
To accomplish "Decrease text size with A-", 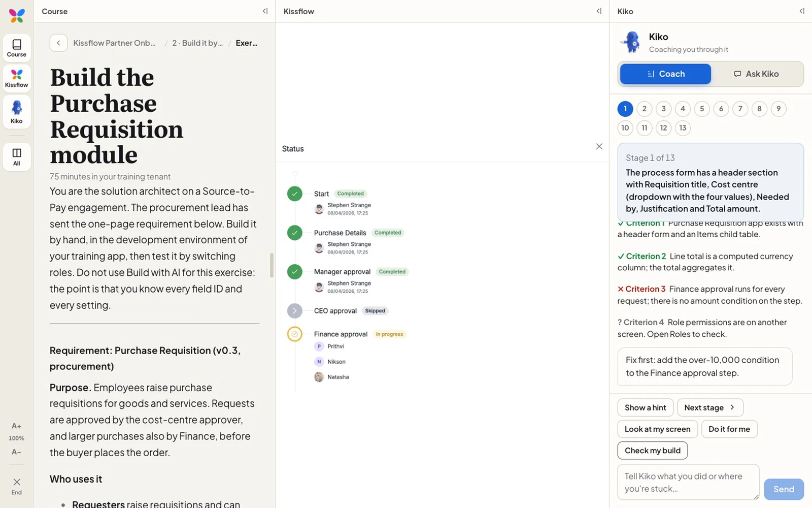I will click(x=16, y=452).
